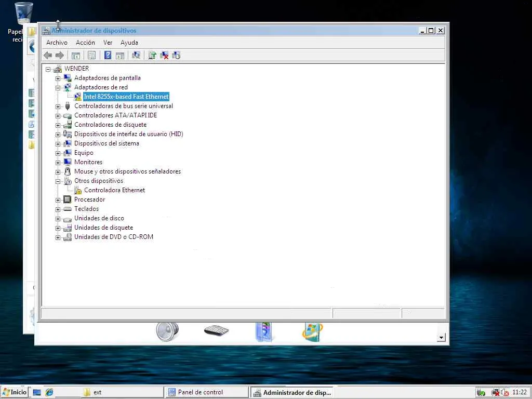Viewport: 532px width, 399px height.
Task: Open the Acción menu
Action: click(85, 43)
